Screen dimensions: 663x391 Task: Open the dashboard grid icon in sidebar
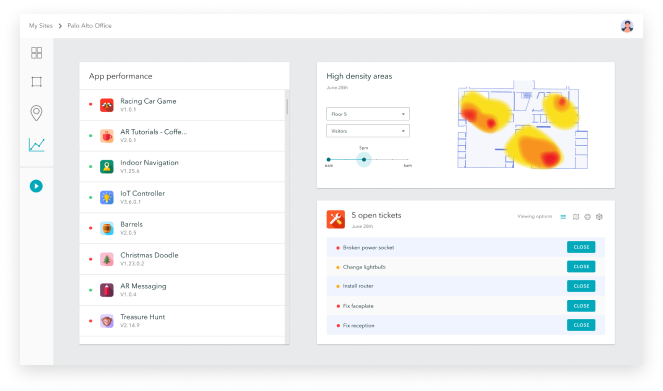(x=36, y=53)
